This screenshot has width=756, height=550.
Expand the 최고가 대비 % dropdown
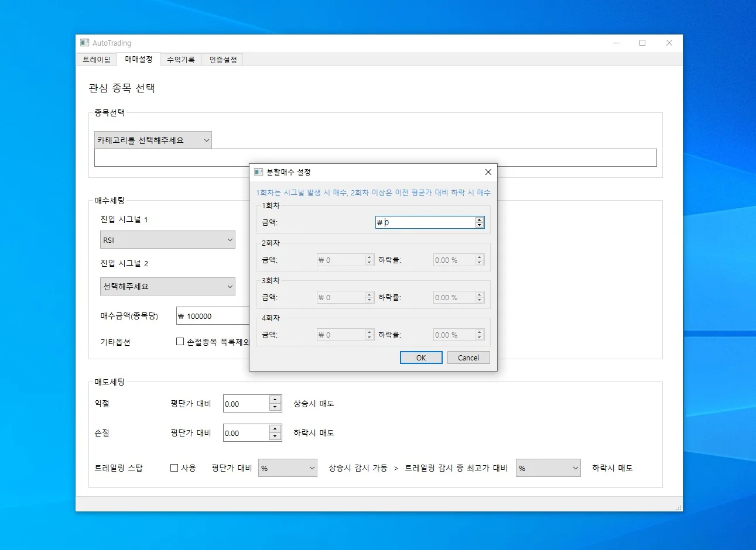tap(548, 468)
